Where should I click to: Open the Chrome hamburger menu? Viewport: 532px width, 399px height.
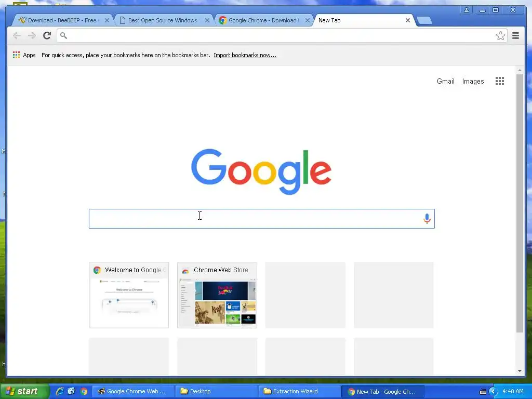tap(516, 35)
